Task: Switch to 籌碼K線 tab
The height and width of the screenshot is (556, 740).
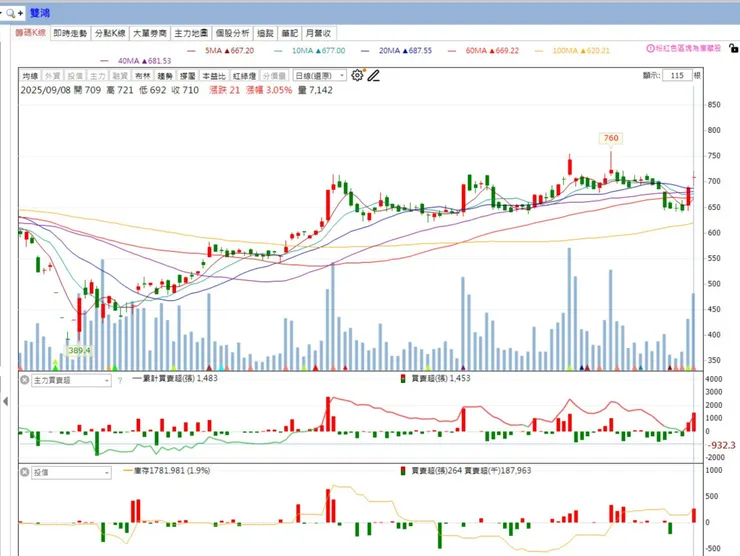Action: coord(31,33)
